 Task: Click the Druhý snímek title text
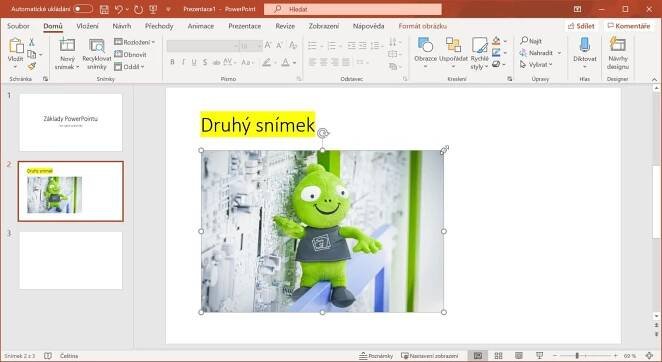[258, 125]
